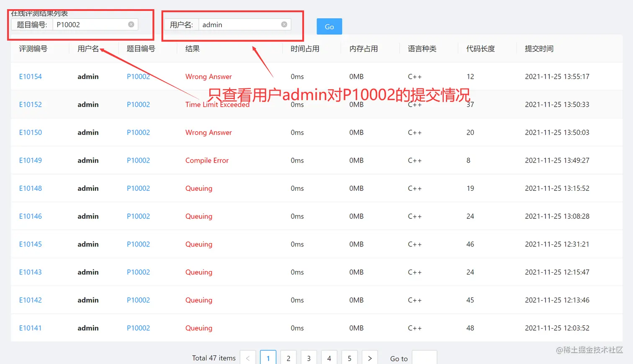Click C++ language in row E10146
This screenshot has width=633, height=364.
415,216
